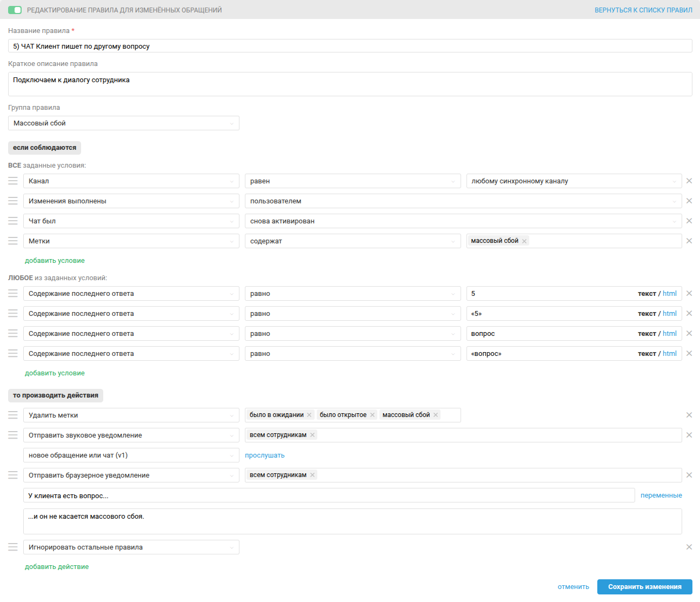Image resolution: width=700 pixels, height=602 pixels.
Task: Delete the 'Игнорировать остальные правила' action
Action: (x=689, y=547)
